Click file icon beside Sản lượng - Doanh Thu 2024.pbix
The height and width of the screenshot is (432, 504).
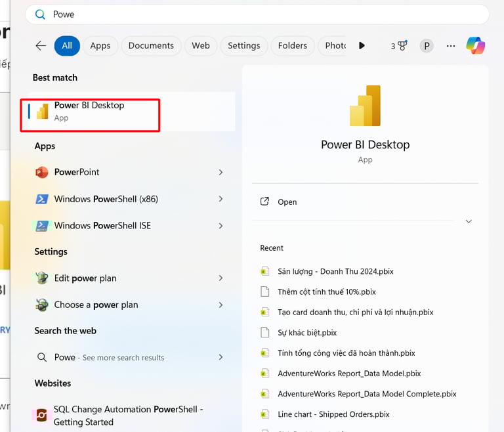point(265,271)
